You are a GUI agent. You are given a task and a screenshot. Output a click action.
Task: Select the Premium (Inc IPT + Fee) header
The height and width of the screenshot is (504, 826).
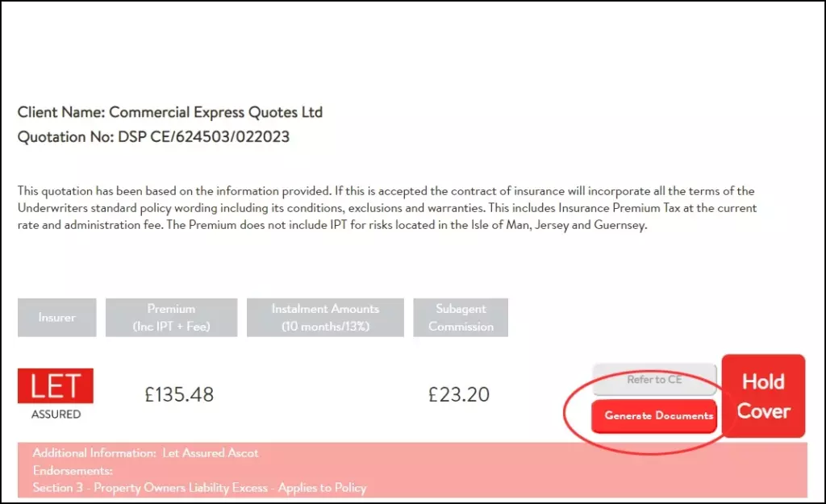[x=171, y=318]
